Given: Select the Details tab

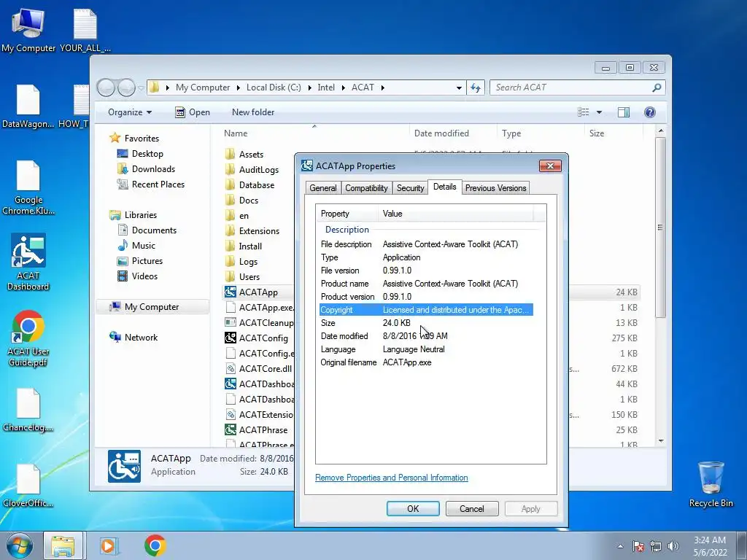Looking at the screenshot, I should [444, 187].
